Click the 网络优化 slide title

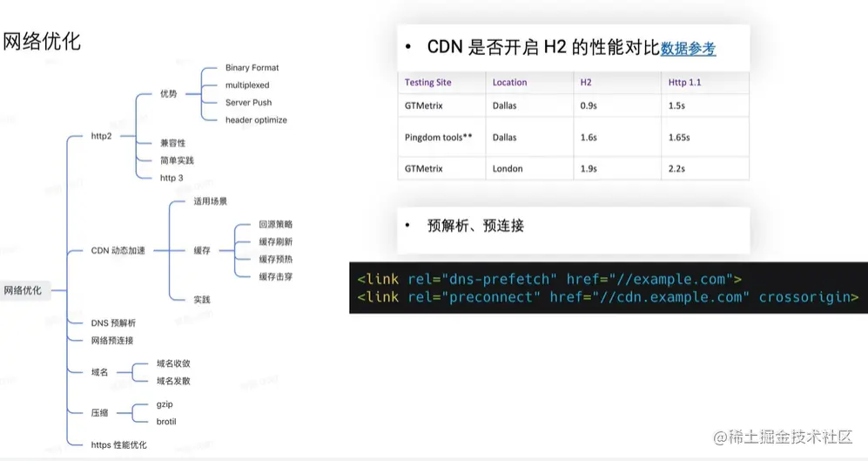(x=42, y=42)
